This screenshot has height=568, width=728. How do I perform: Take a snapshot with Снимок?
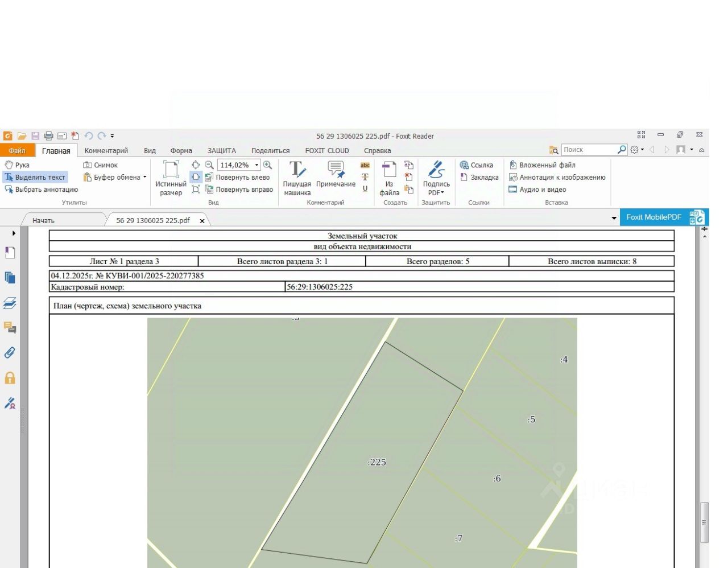(x=101, y=165)
